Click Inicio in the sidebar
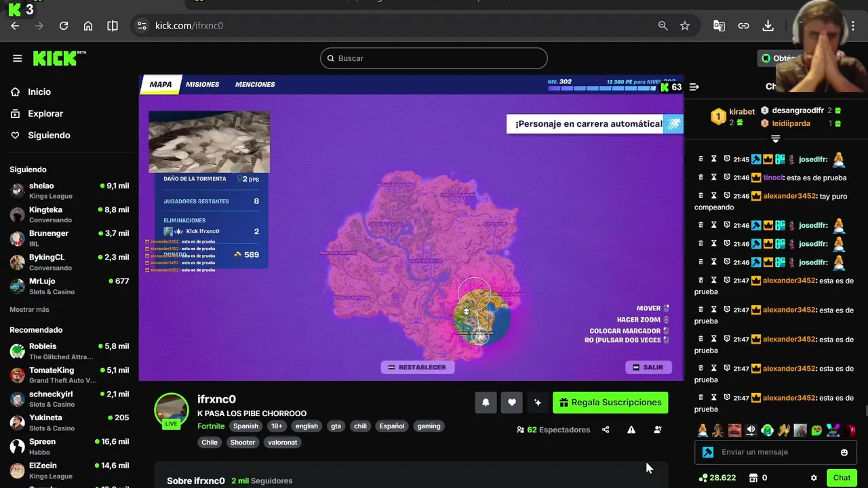Image resolution: width=868 pixels, height=488 pixels. 39,92
